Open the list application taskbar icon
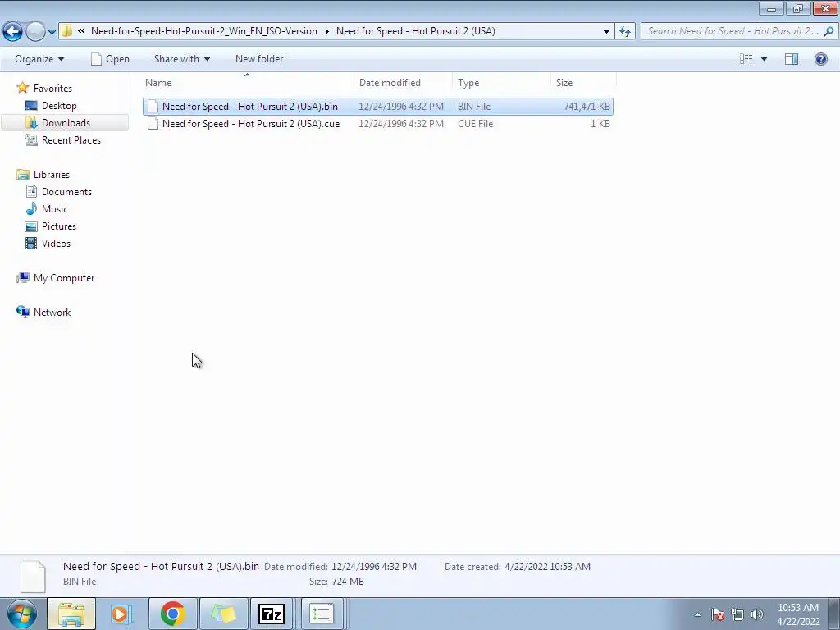The height and width of the screenshot is (630, 840). point(322,614)
